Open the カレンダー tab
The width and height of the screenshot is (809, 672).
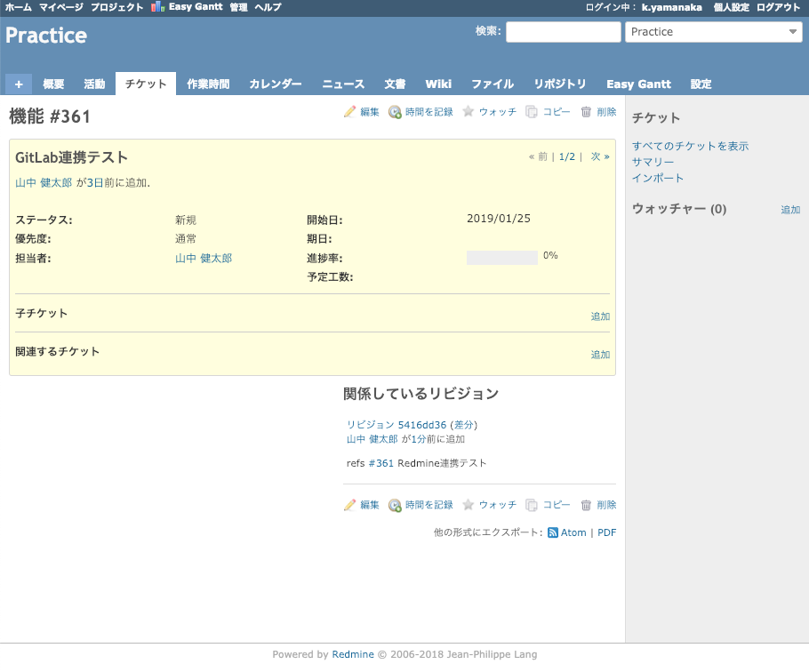coord(276,84)
